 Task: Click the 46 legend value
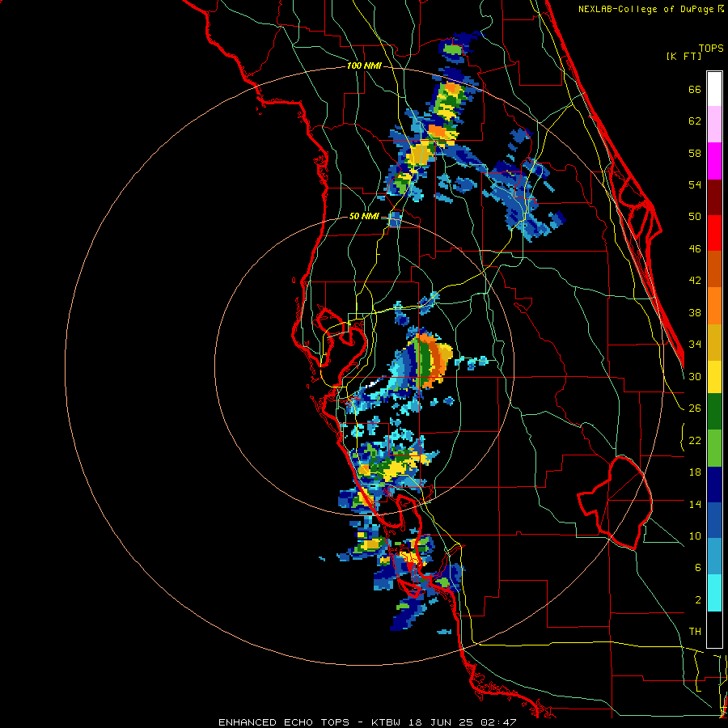click(695, 248)
